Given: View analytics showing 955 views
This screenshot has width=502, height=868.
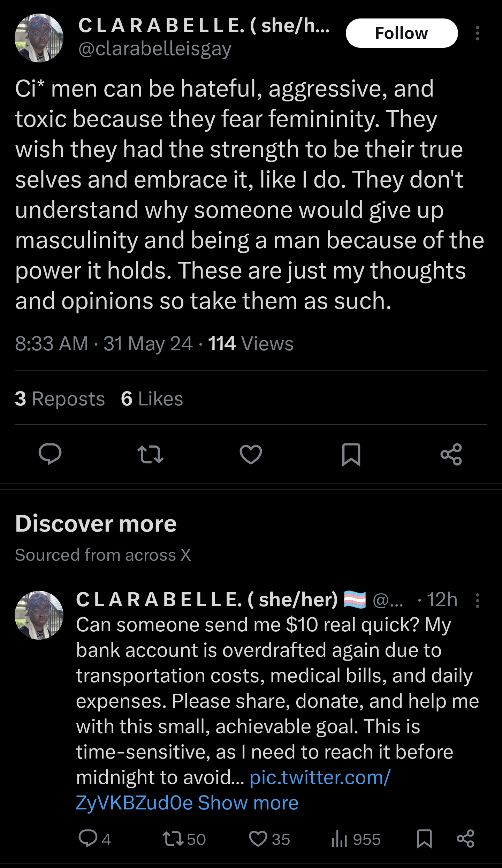Looking at the screenshot, I should (356, 839).
